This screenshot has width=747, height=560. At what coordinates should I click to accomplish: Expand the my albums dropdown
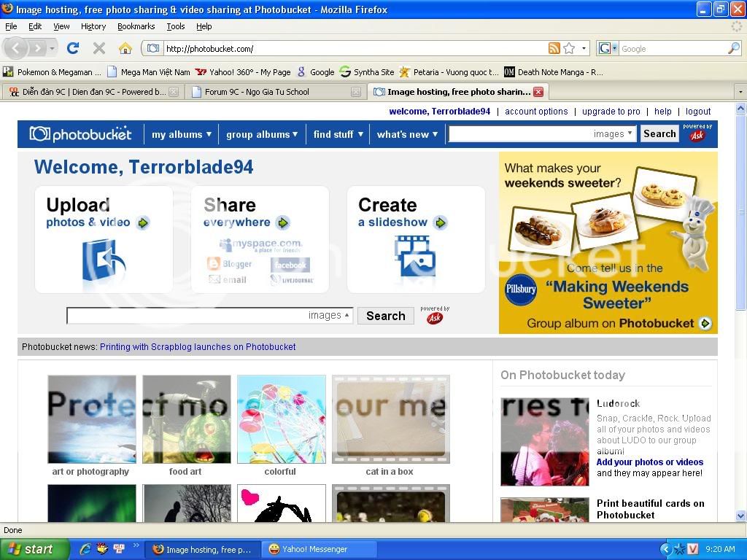[x=182, y=134]
